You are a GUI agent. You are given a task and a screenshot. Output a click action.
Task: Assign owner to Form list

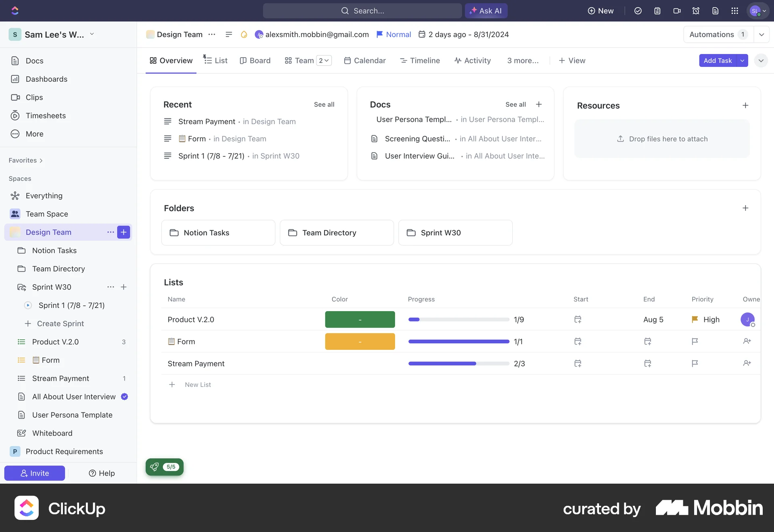pos(747,341)
